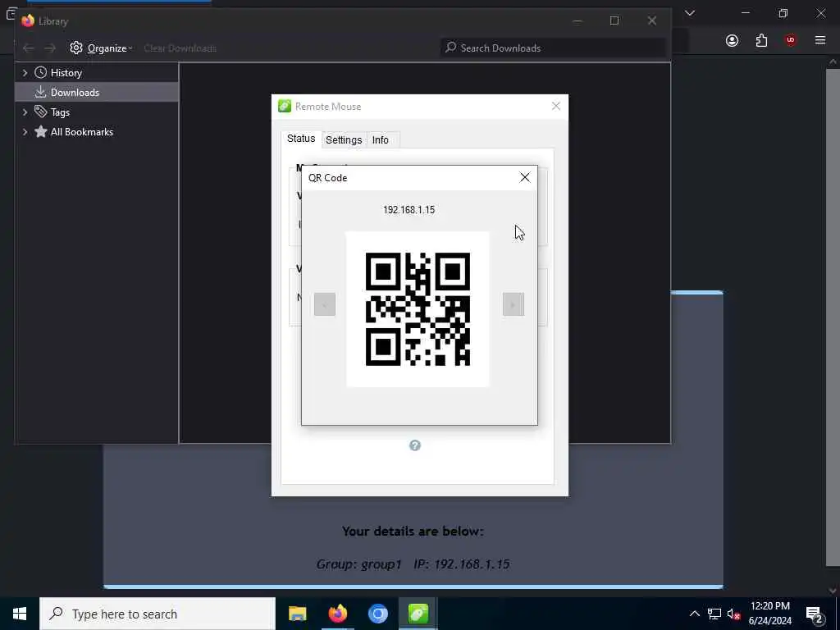Click the 'Group: group1' text on the page
The width and height of the screenshot is (840, 630).
click(358, 564)
